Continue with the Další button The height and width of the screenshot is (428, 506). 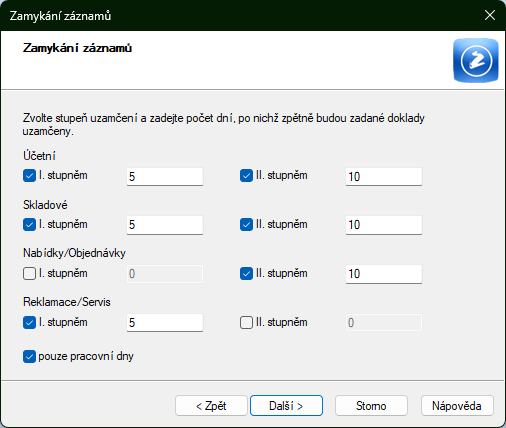286,406
